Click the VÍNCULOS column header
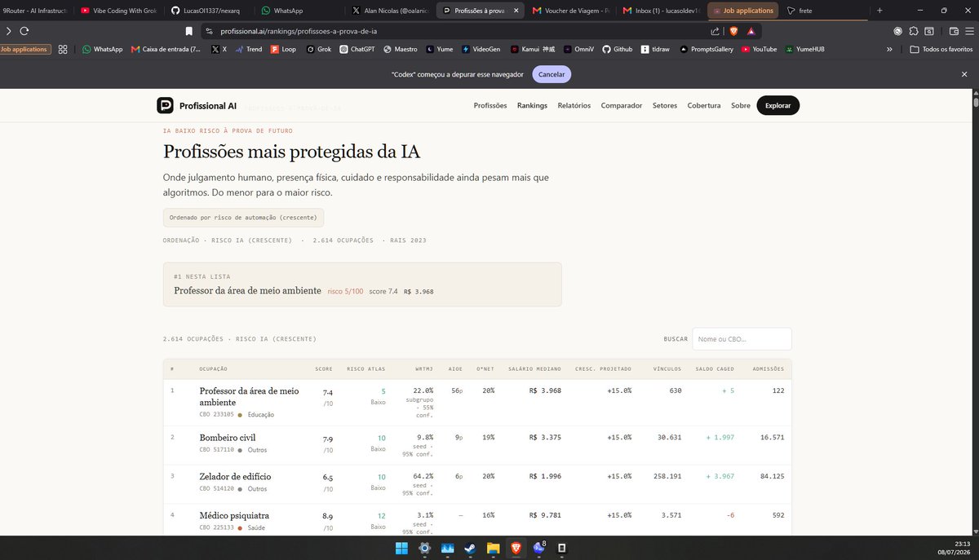979x560 pixels. pos(667,369)
